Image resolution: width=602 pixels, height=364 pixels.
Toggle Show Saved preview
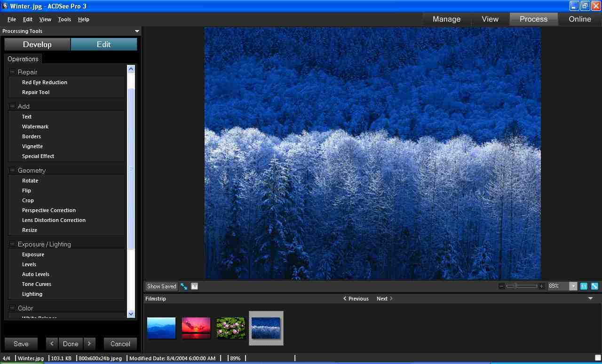pyautogui.click(x=161, y=286)
